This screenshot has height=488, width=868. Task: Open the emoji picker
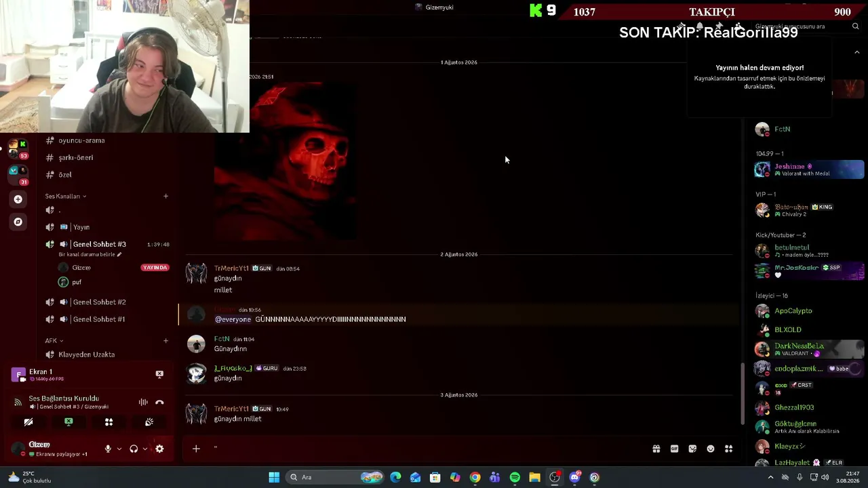[x=711, y=449]
